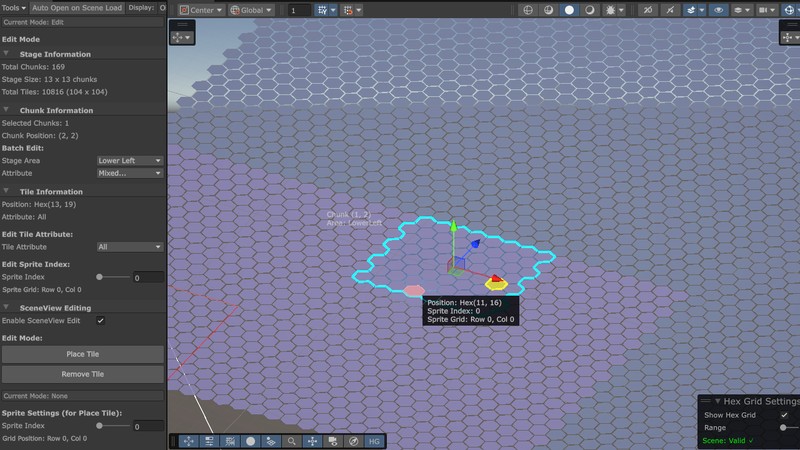Open the Tile Attribute dropdown
800x450 pixels.
pos(129,246)
